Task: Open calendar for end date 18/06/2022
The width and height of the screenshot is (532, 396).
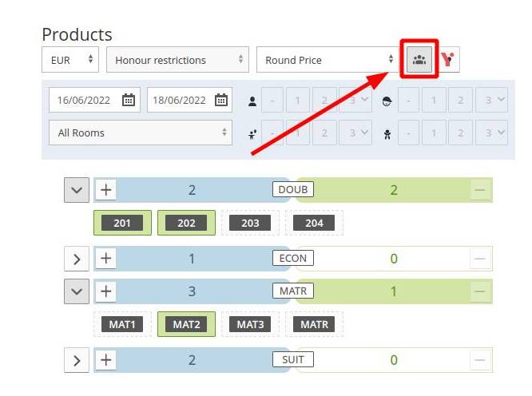Action: click(x=221, y=100)
